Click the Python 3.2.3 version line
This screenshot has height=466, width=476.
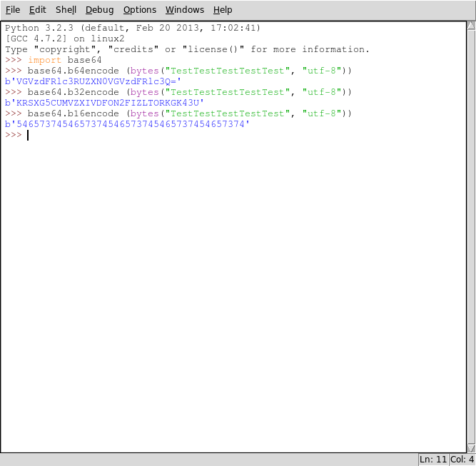pos(133,28)
